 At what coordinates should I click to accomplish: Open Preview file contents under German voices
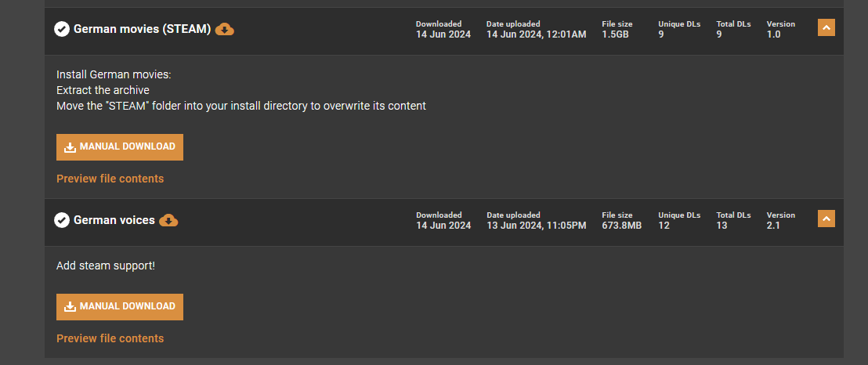pos(110,338)
